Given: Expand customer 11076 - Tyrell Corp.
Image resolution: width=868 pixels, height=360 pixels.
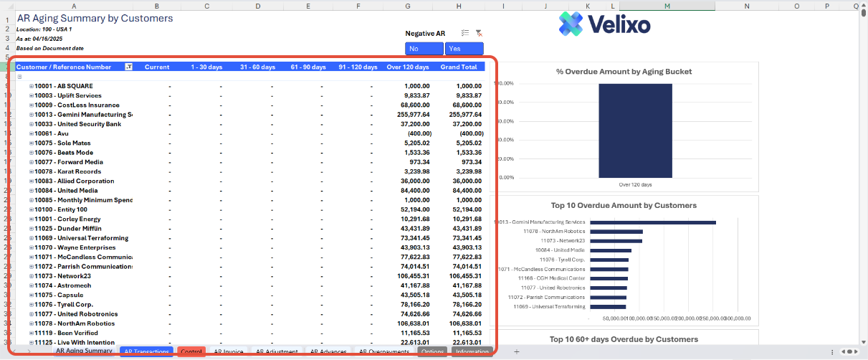Looking at the screenshot, I should click(32, 304).
